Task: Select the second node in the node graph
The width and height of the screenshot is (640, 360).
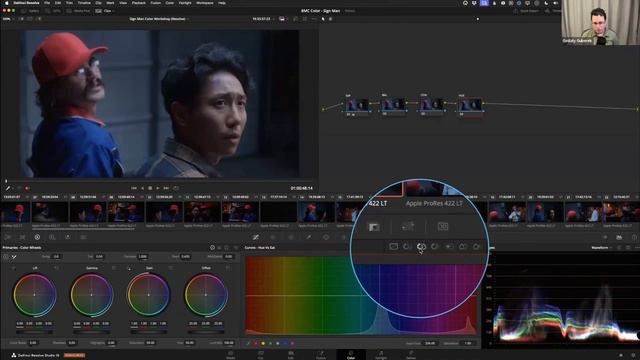Action: [393, 105]
